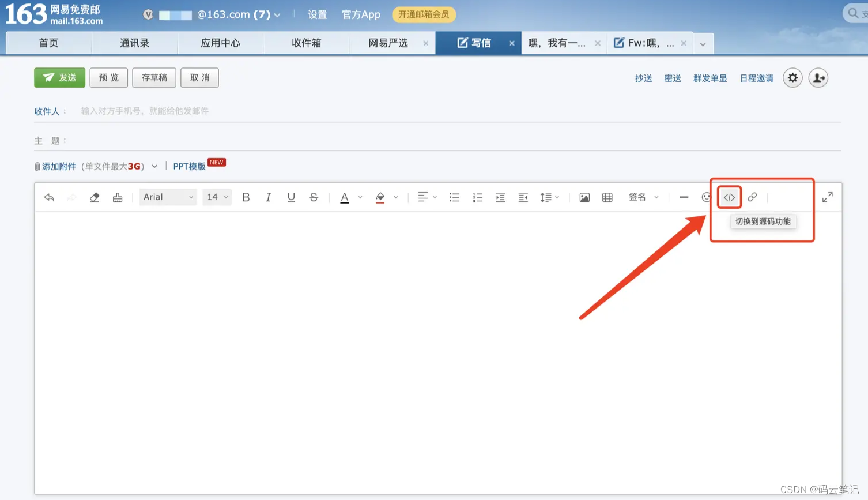Insert a hyperlink in the email body

coord(752,197)
